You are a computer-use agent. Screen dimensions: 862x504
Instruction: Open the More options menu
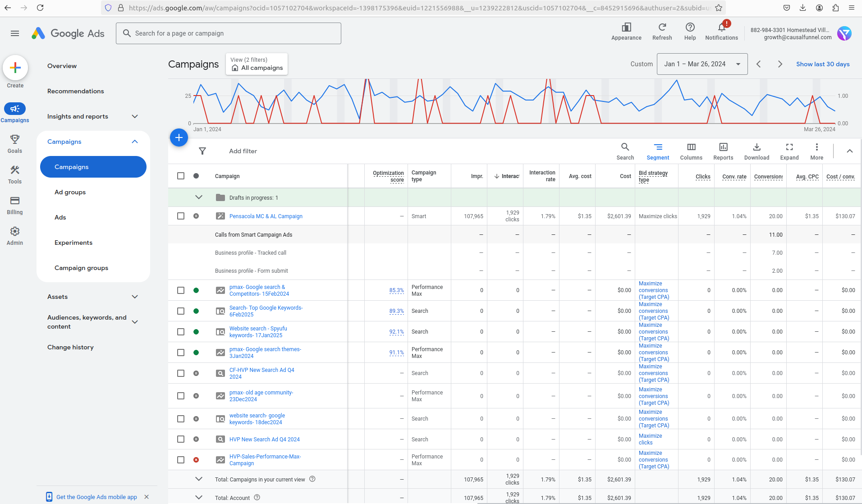tap(816, 151)
